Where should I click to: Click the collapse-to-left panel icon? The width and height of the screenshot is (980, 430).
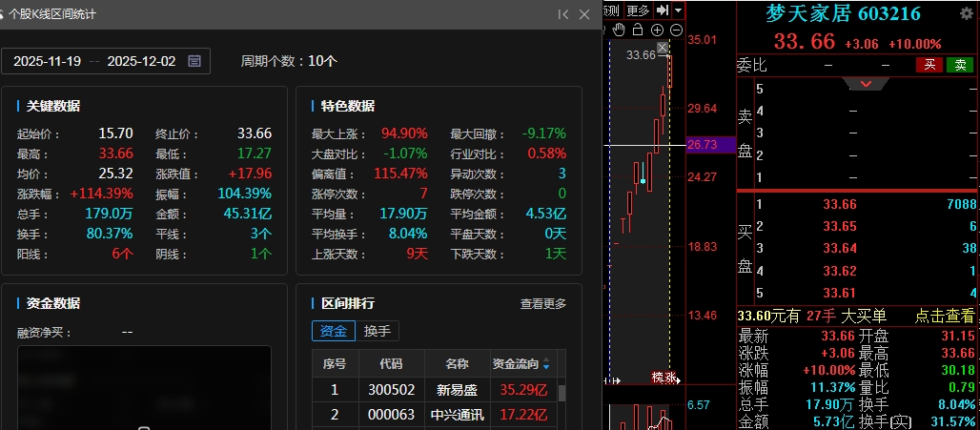pos(563,14)
